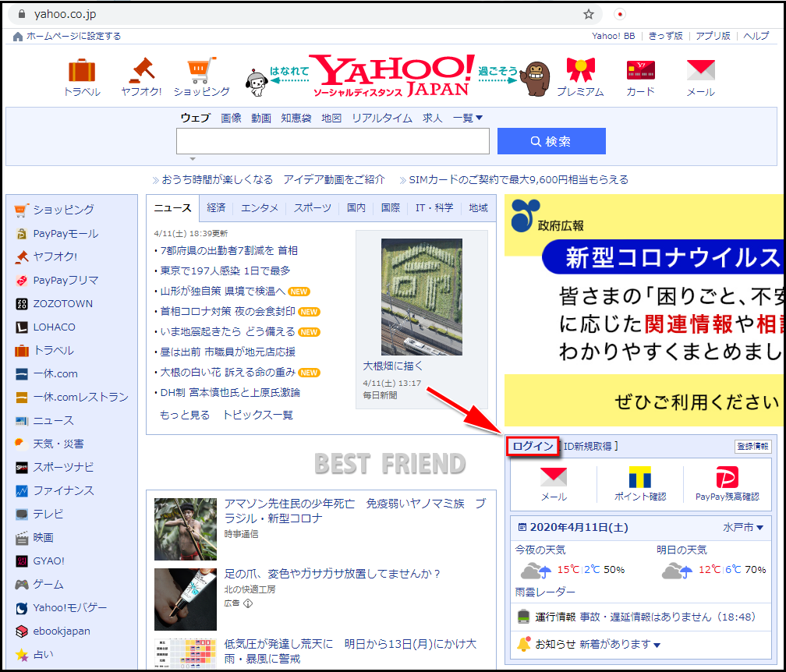Open the カード credit card icon
Image resolution: width=786 pixels, height=672 pixels.
(x=641, y=70)
